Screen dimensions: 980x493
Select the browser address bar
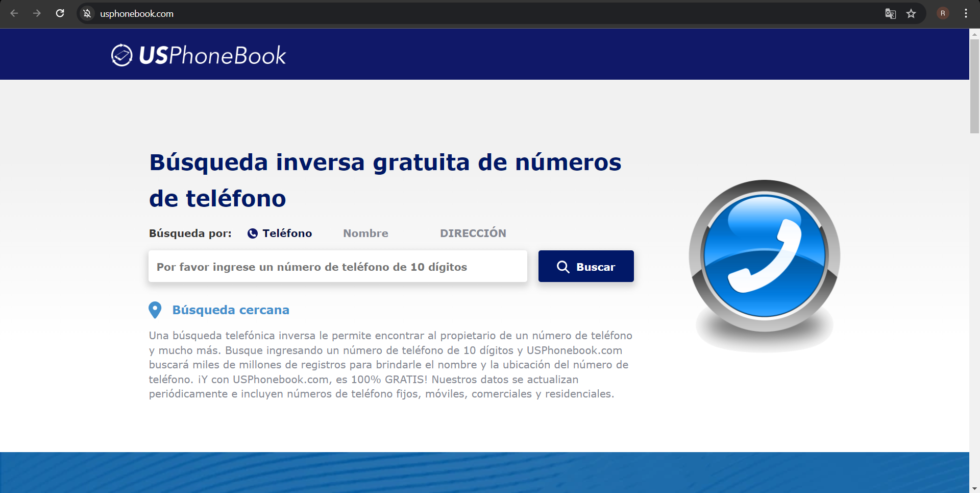pyautogui.click(x=255, y=14)
